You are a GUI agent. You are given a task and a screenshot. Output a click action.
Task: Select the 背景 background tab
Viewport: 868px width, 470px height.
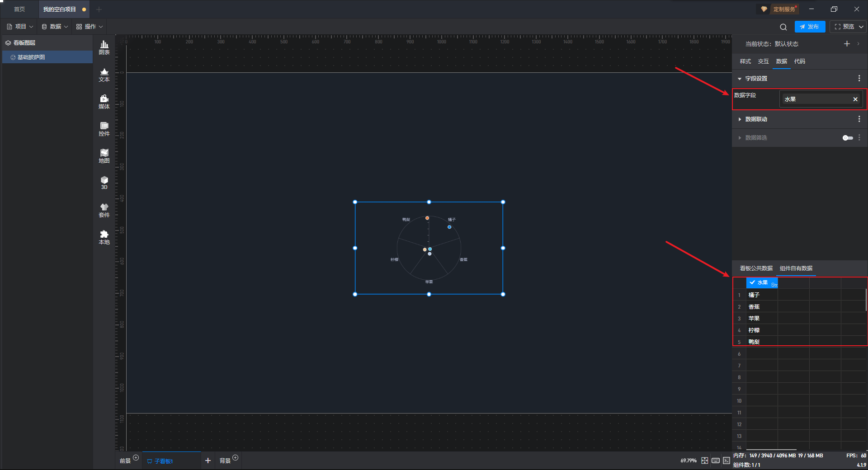[225, 461]
